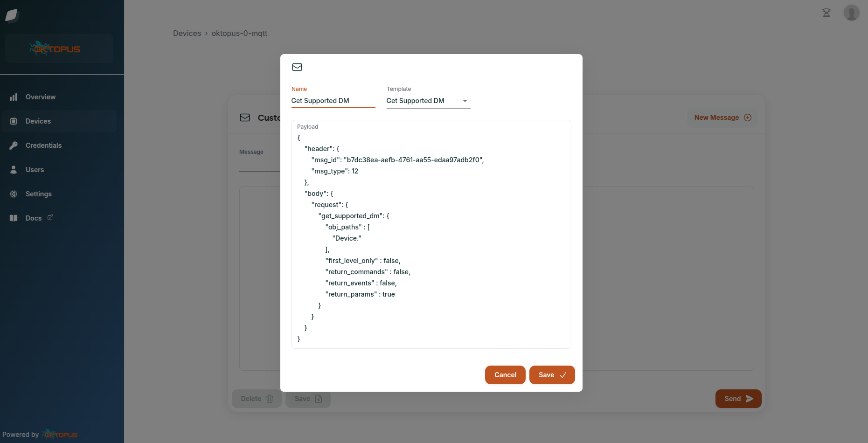The height and width of the screenshot is (443, 868).
Task: Select the Get Supported DM template combo box
Action: (429, 101)
